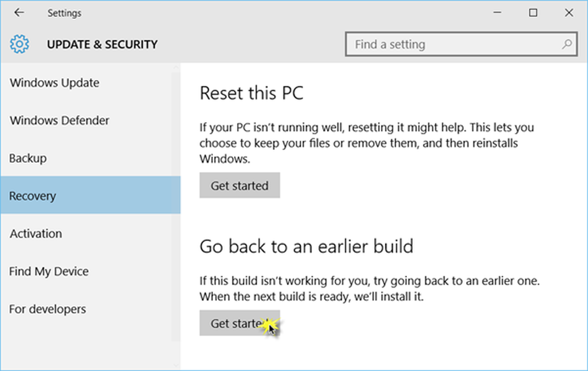
Task: Click the magnifier icon in search box
Action: [x=567, y=44]
